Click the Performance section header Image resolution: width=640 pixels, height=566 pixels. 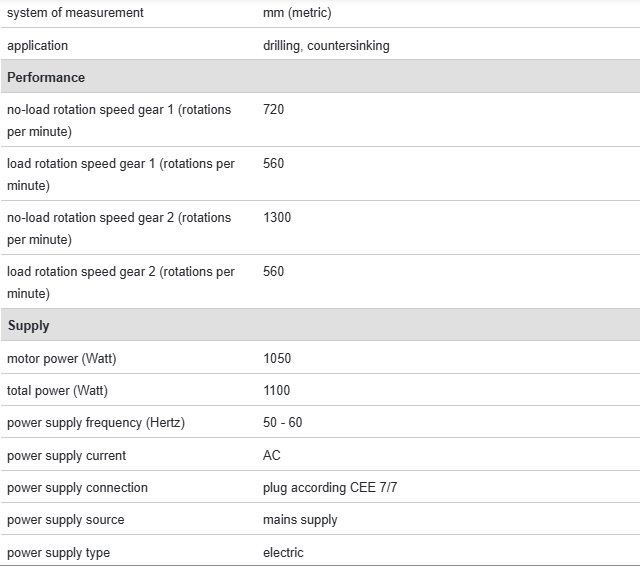coord(46,77)
